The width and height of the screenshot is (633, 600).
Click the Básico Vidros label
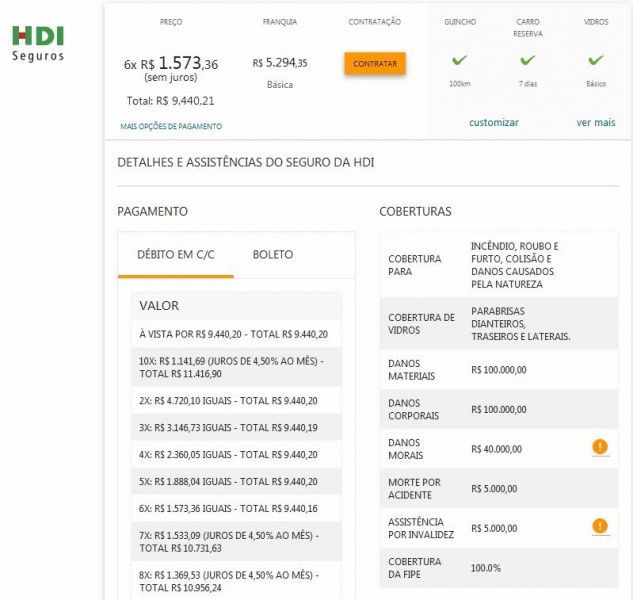tap(596, 84)
